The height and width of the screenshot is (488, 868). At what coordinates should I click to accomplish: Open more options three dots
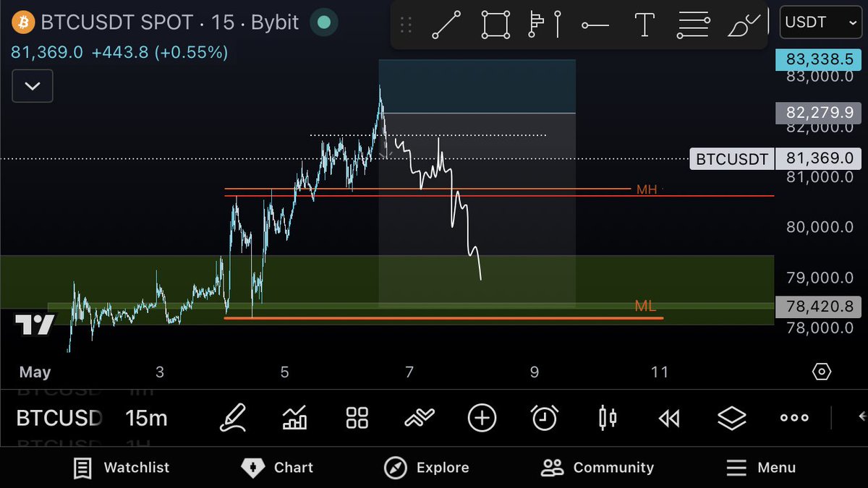[794, 418]
